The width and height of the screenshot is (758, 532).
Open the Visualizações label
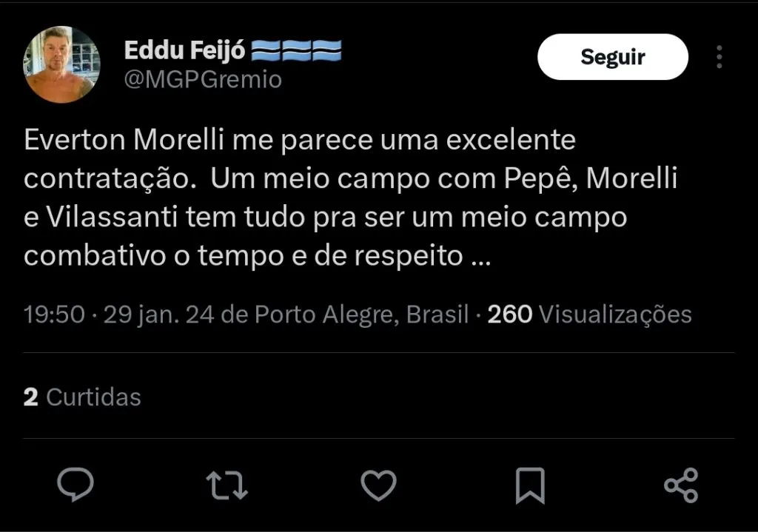point(615,314)
